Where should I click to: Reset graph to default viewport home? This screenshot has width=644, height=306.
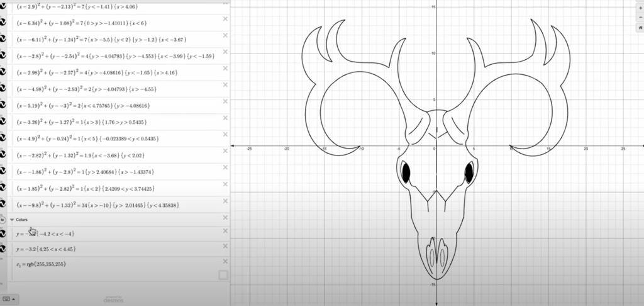click(641, 28)
